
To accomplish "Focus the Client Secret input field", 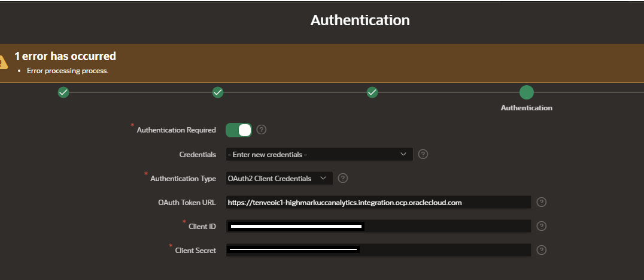I will tap(379, 250).
